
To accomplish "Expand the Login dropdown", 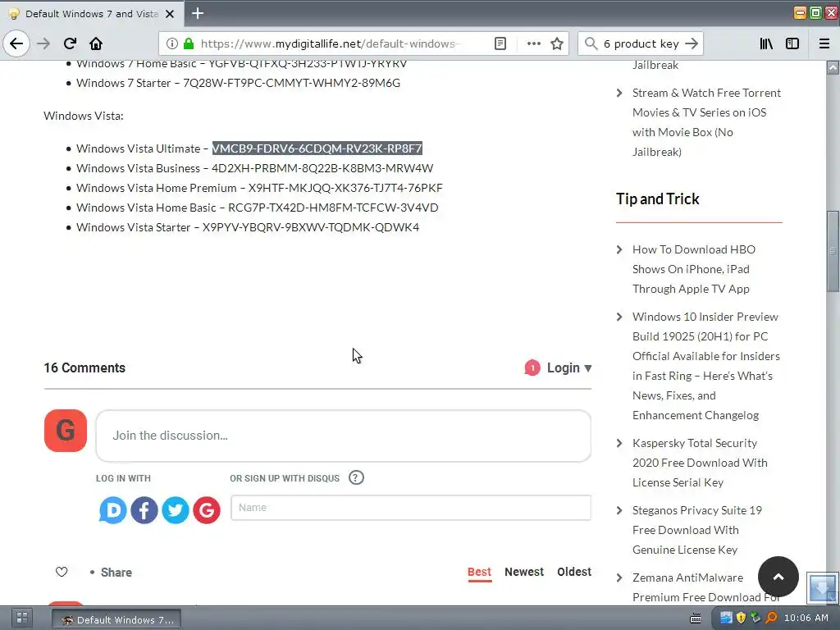I will coord(569,368).
